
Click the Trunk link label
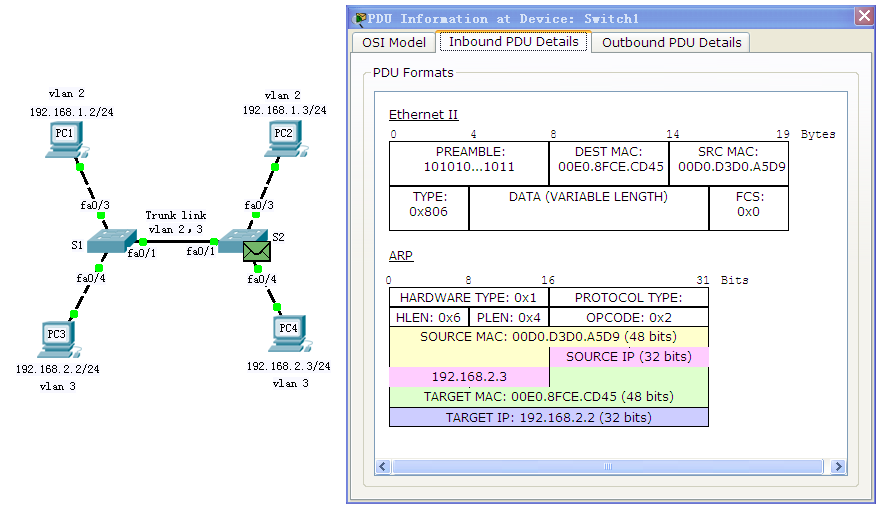[x=176, y=216]
